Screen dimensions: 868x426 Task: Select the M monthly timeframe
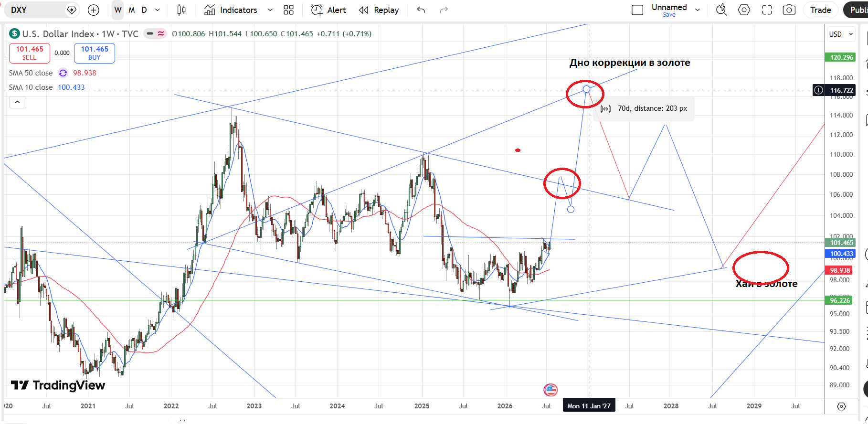coord(131,10)
